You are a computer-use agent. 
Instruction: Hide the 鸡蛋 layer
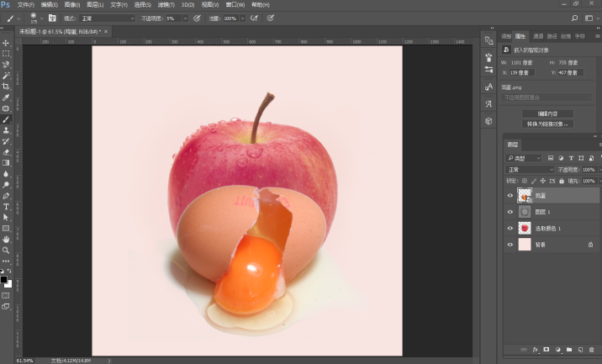click(510, 195)
